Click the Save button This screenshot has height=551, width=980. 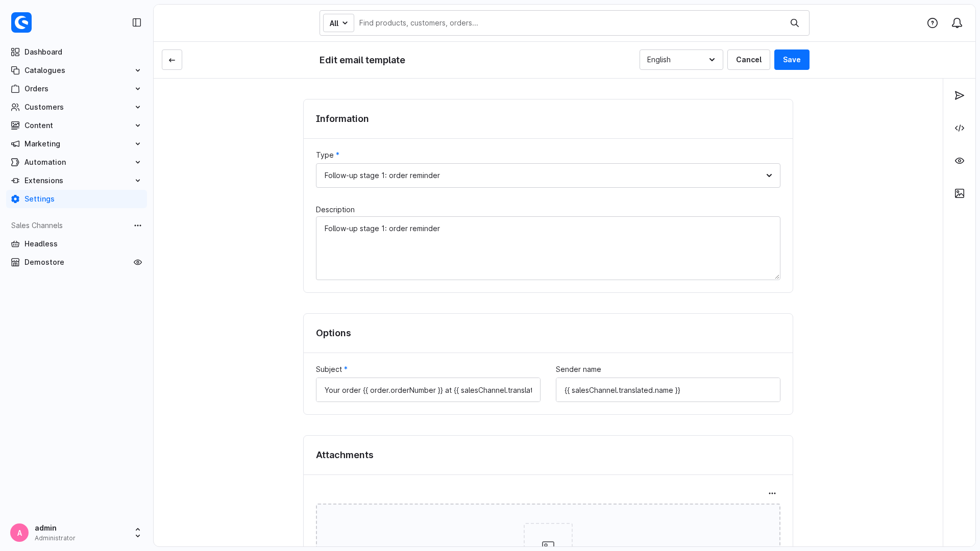[792, 60]
